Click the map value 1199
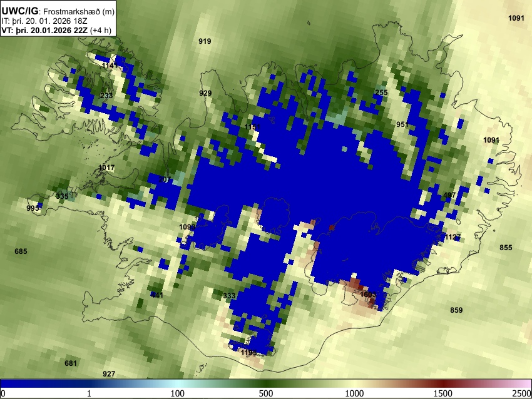 [248, 353]
